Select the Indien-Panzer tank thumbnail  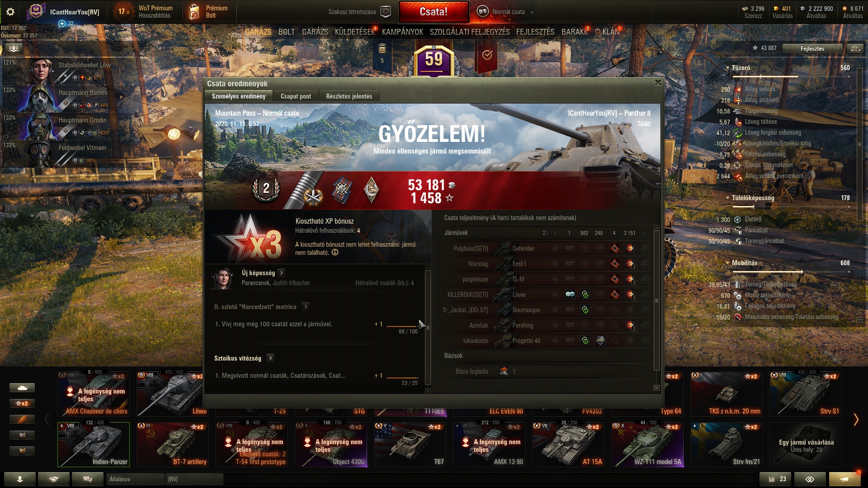[x=94, y=444]
